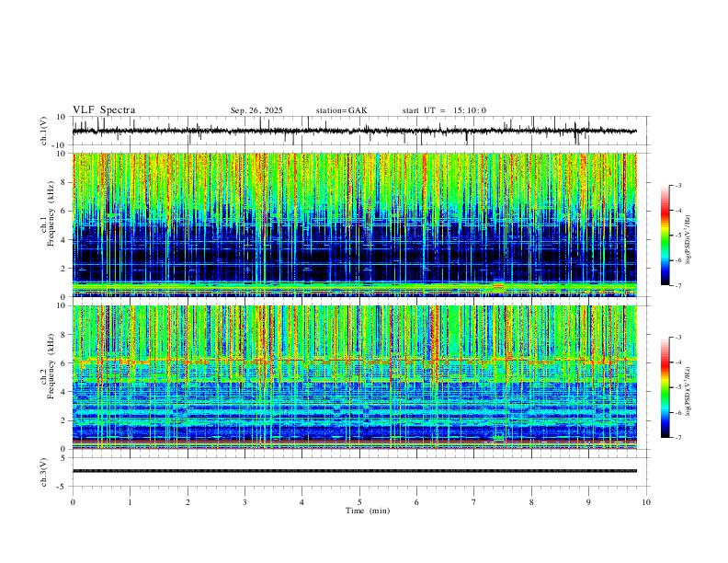The image size is (728, 563).
Task: Click the ch.1 voltage waveform trace panel
Action: coord(360,131)
